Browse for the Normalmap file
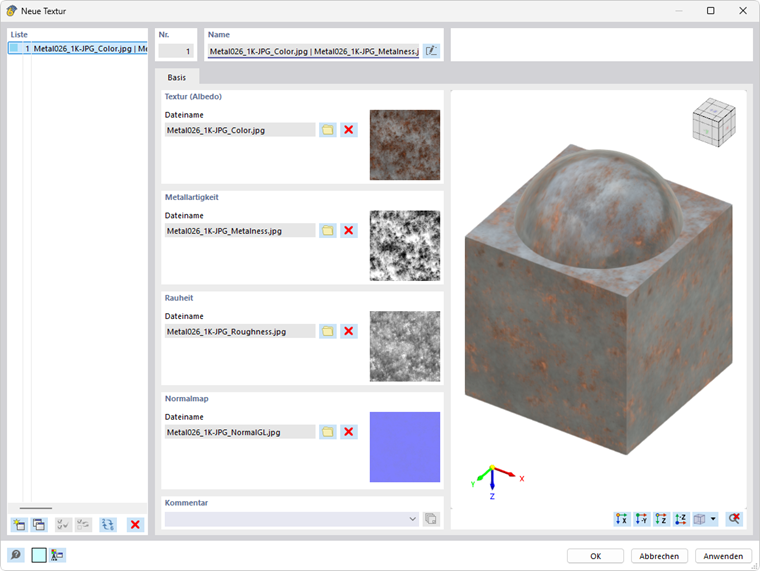This screenshot has width=760, height=571. point(328,432)
